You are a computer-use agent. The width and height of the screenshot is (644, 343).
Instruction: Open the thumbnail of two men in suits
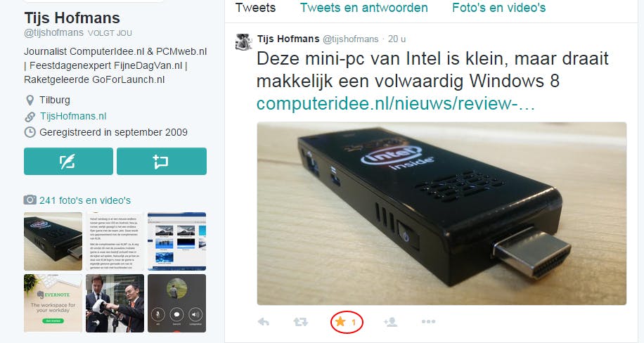(115, 303)
